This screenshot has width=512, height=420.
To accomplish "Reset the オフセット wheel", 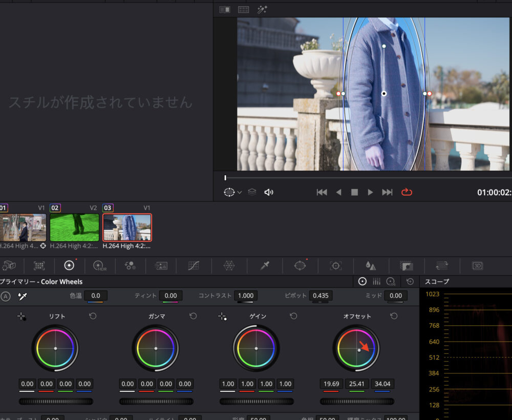I will tap(394, 316).
